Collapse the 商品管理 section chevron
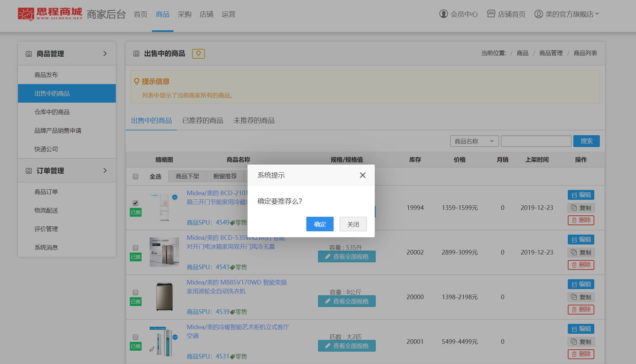The height and width of the screenshot is (364, 636). tap(105, 53)
